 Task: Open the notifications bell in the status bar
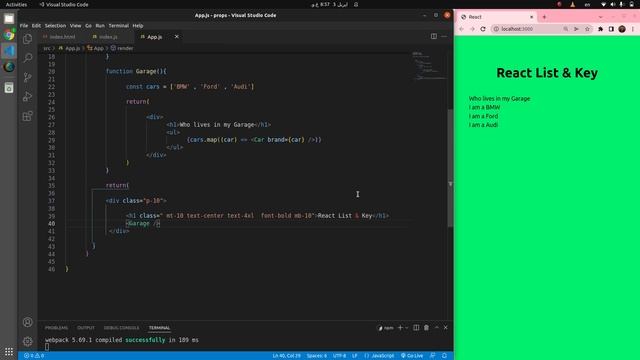click(x=444, y=356)
